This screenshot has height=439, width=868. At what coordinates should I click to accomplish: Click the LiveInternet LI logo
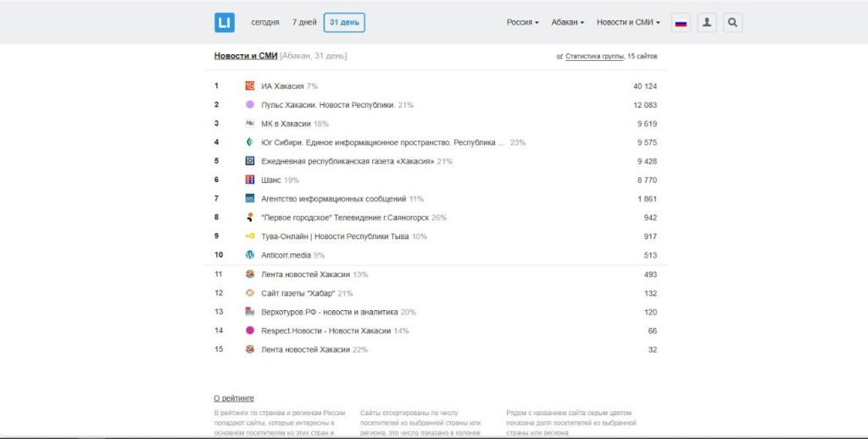(x=224, y=23)
